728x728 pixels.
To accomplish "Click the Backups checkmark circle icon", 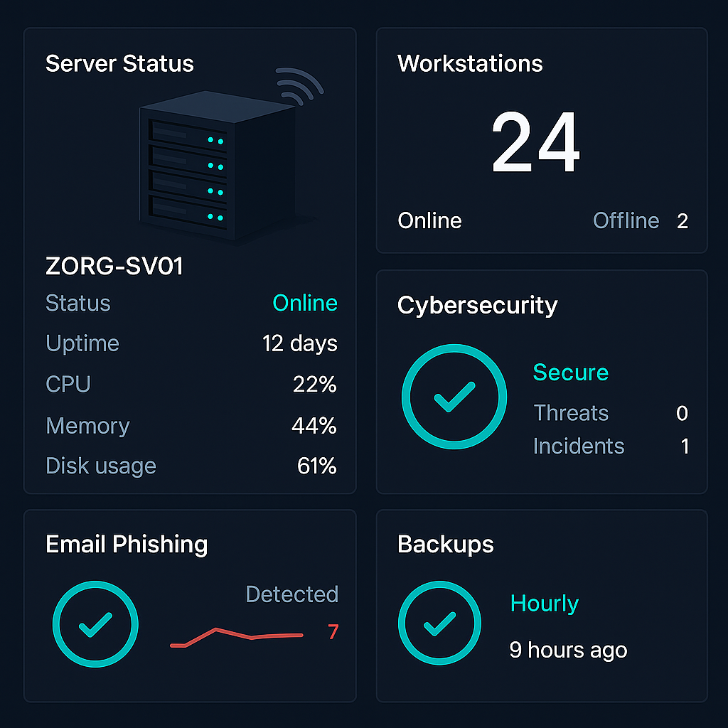I will [x=439, y=623].
